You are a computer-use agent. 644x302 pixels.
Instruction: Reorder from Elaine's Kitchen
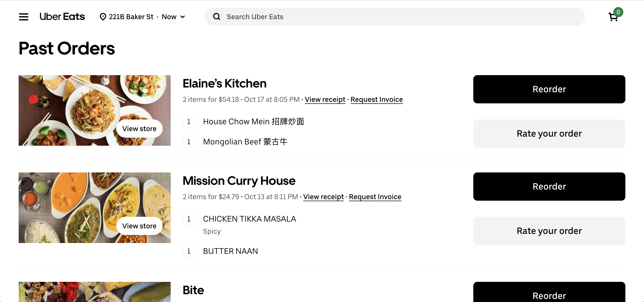pyautogui.click(x=549, y=89)
